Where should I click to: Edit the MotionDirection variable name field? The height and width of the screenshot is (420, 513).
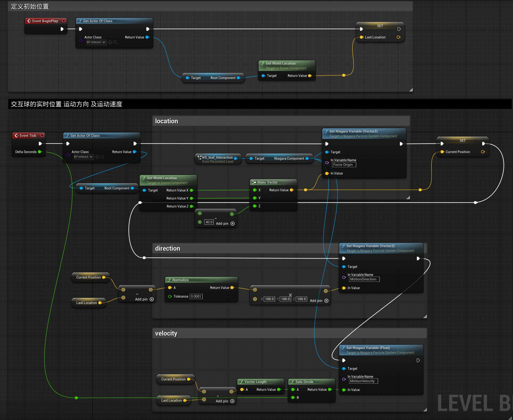[364, 279]
